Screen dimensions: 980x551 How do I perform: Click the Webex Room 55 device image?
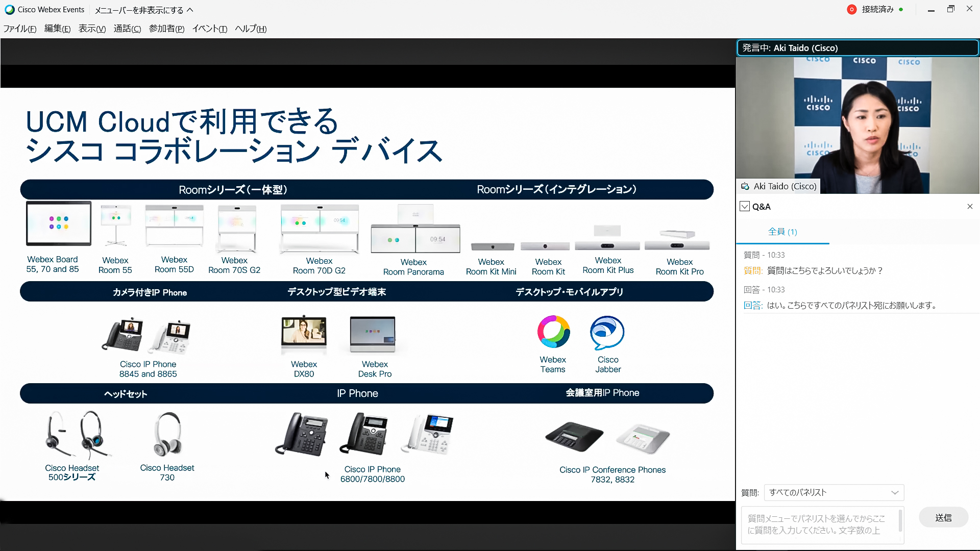point(116,225)
